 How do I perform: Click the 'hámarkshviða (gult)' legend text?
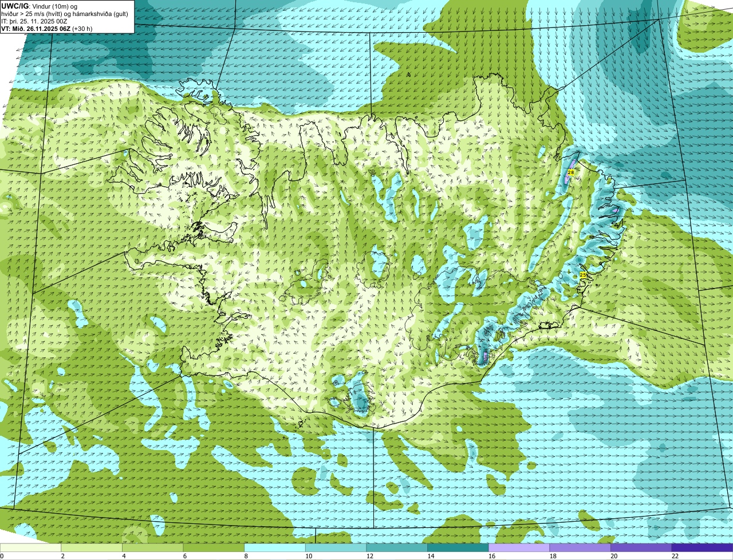tap(101, 13)
